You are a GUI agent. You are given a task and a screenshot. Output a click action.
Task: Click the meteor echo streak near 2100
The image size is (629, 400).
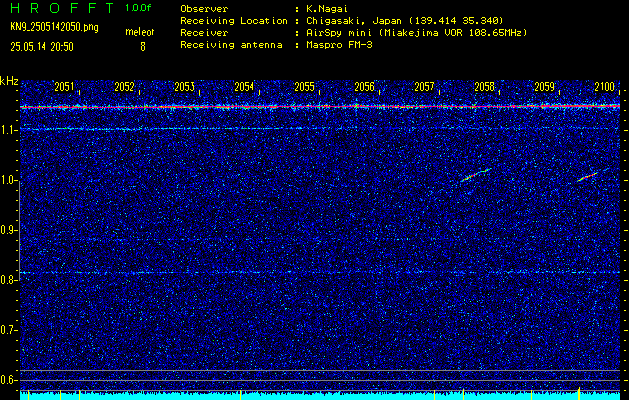click(x=588, y=177)
